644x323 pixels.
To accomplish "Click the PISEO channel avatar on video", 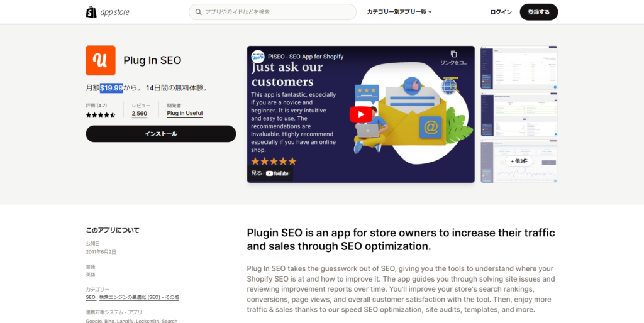I will tap(257, 57).
